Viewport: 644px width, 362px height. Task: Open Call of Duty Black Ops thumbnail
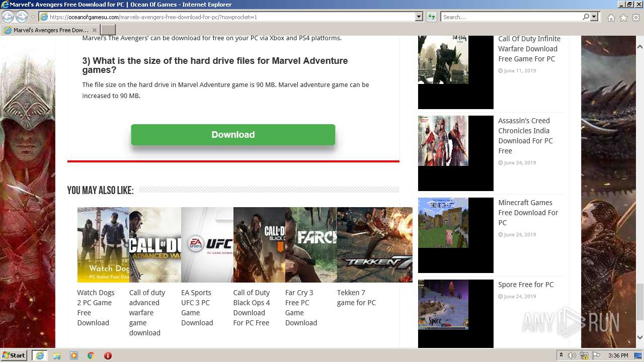coord(259,245)
